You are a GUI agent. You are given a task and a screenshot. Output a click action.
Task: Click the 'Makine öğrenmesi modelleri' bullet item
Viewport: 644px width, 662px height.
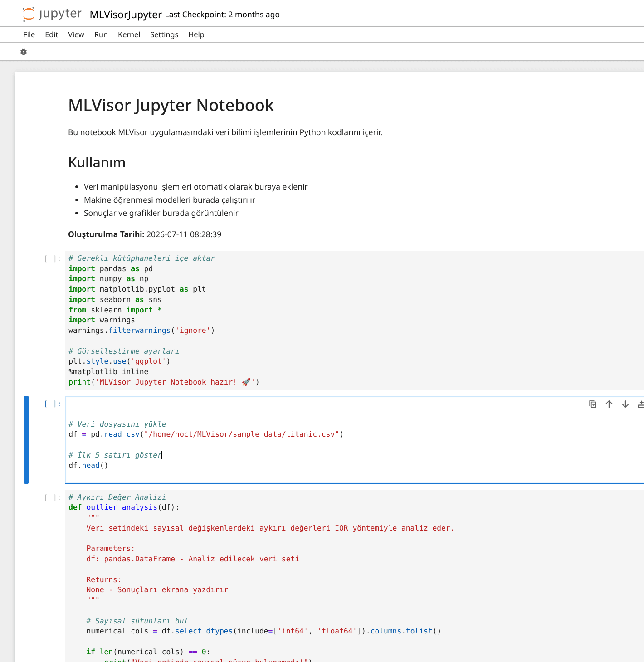coord(170,200)
